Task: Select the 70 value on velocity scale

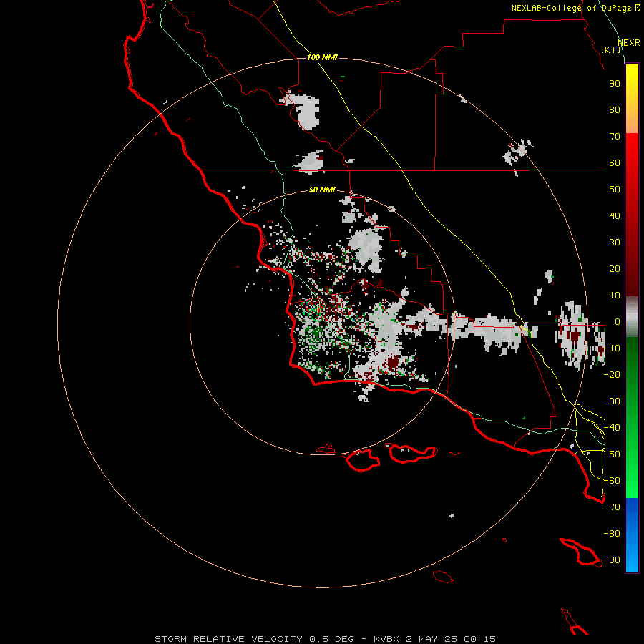Action: coord(615,137)
